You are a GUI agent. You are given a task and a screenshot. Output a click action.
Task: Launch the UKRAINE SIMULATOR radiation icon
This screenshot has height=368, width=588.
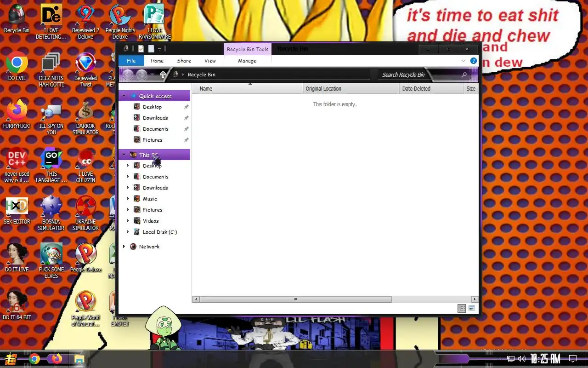[x=85, y=213]
